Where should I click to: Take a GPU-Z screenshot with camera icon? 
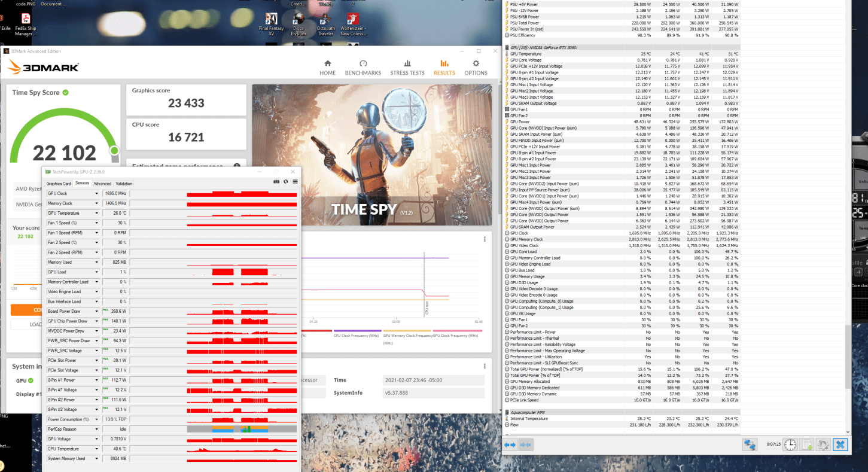coord(276,181)
